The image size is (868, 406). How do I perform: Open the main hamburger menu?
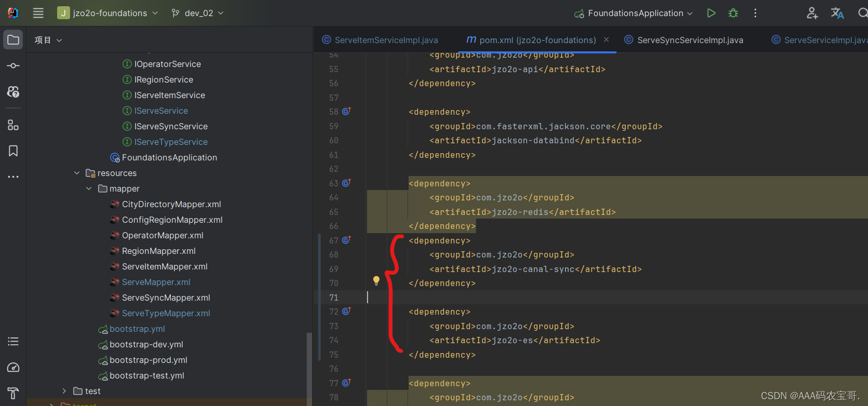coord(38,13)
